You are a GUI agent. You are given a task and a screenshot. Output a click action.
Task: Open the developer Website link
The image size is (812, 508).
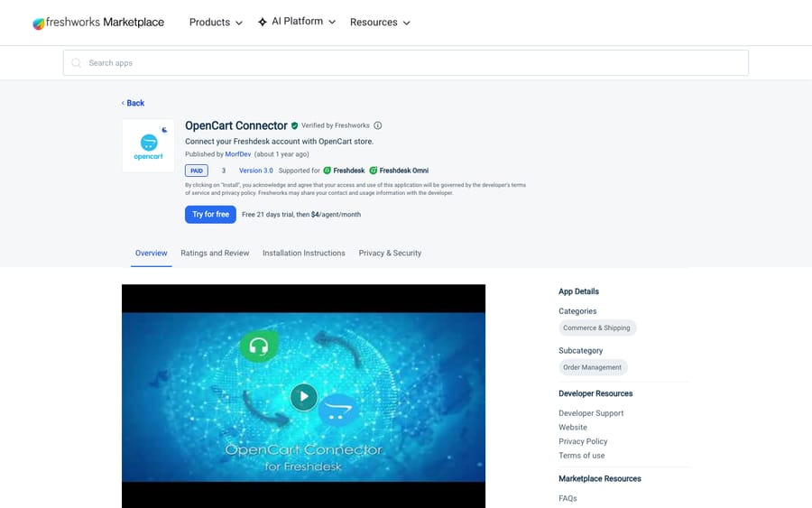(573, 427)
